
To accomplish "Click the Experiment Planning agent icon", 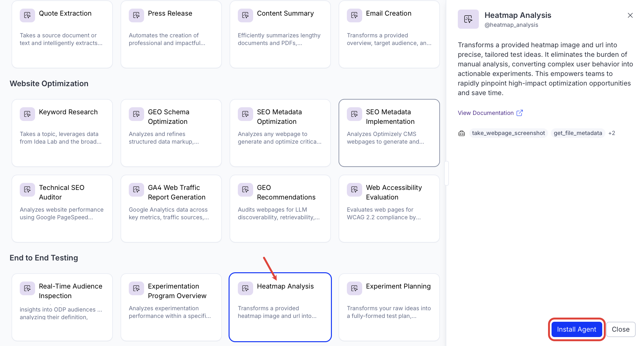I will [x=354, y=288].
